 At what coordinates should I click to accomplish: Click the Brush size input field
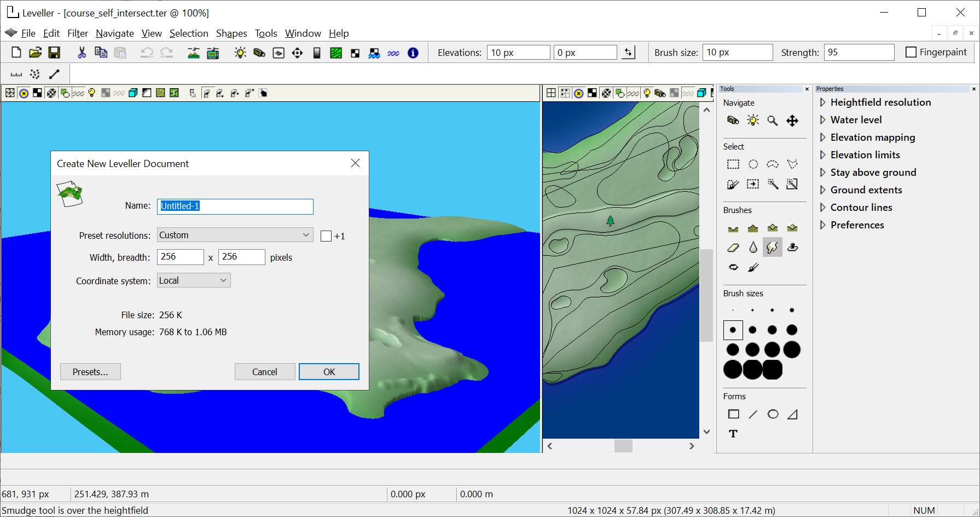pos(738,53)
